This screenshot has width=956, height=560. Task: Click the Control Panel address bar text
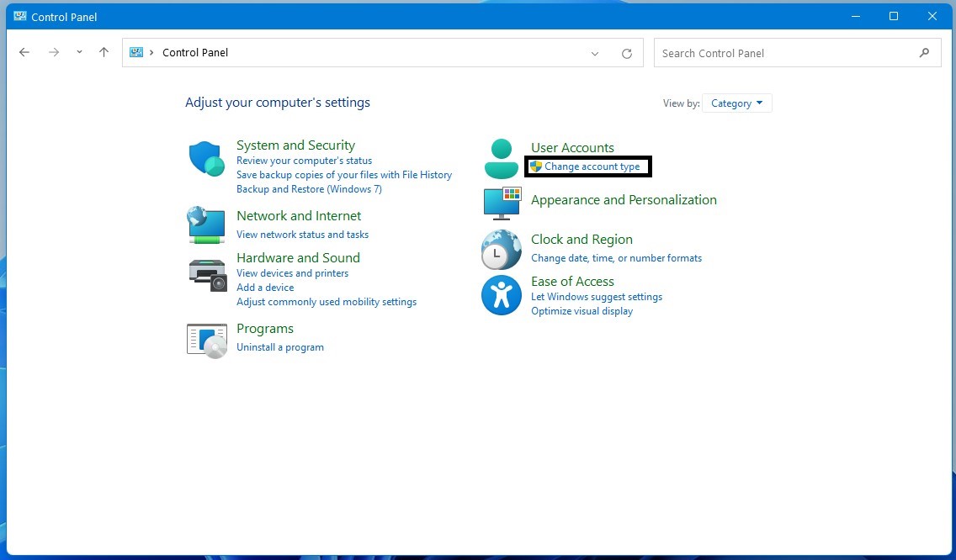tap(195, 52)
